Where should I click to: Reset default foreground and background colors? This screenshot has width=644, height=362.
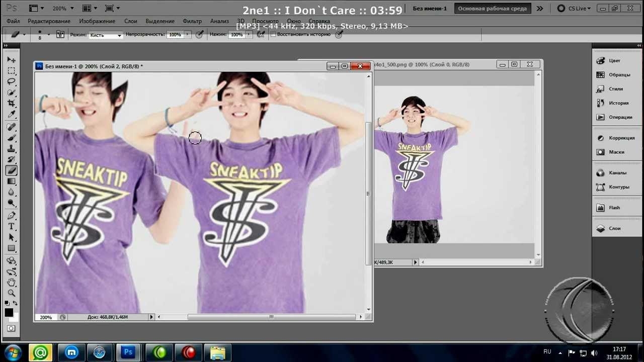click(x=7, y=303)
